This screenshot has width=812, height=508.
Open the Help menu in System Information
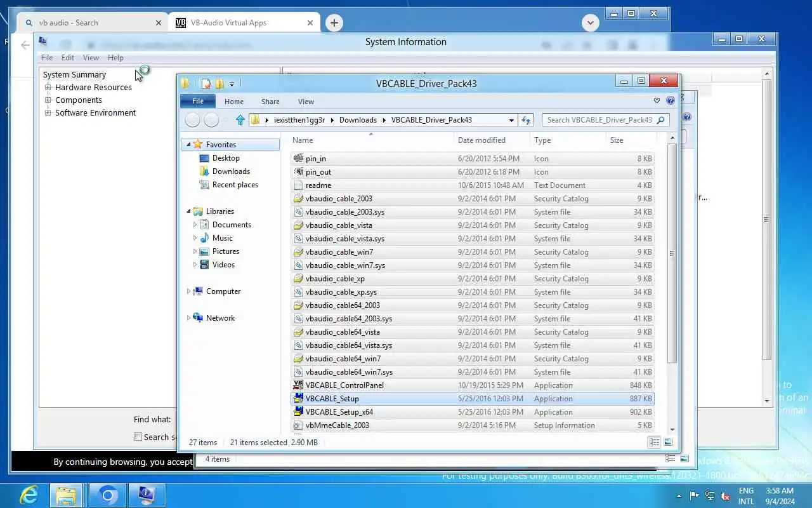[115, 58]
